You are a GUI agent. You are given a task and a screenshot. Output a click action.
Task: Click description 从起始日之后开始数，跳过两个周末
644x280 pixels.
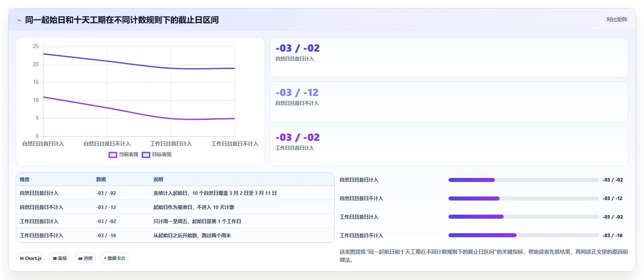[x=192, y=236]
